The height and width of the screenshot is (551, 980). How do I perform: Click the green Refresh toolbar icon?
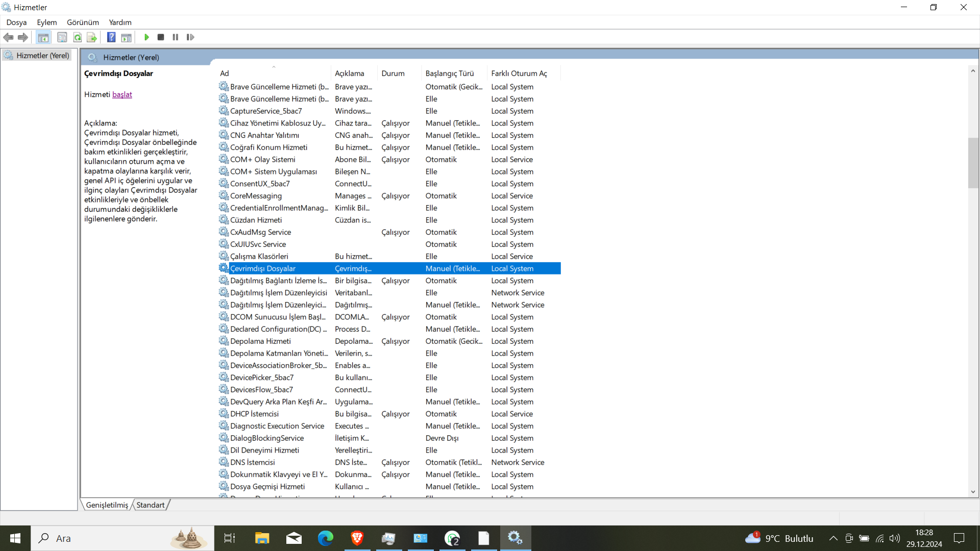(x=77, y=37)
